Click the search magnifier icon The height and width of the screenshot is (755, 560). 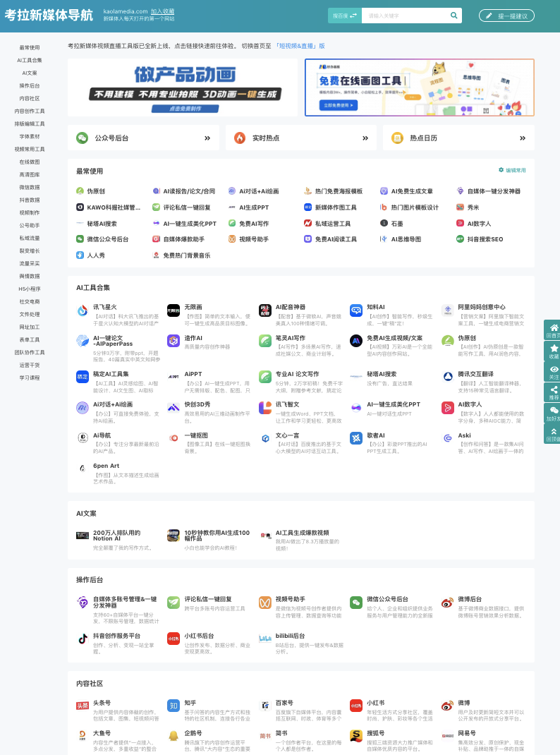454,16
